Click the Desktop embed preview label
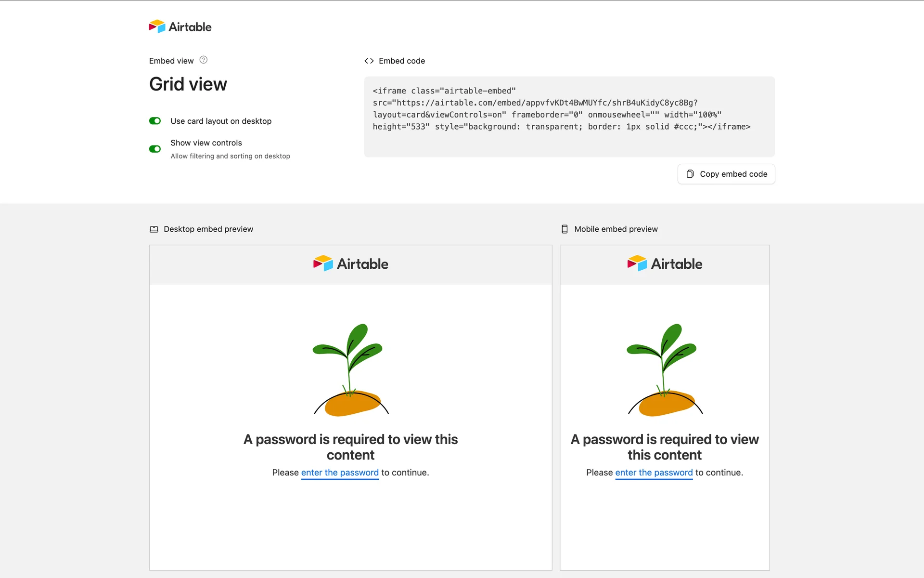This screenshot has width=924, height=578. (x=208, y=229)
